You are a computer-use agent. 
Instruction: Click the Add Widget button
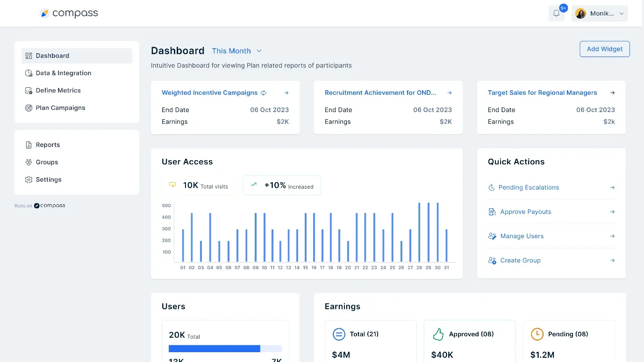click(x=604, y=49)
